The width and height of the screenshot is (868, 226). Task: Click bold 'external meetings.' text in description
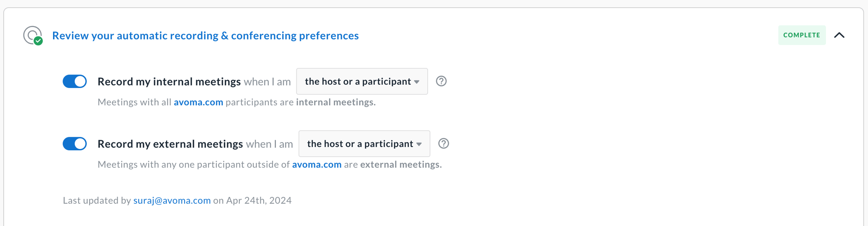pos(401,165)
